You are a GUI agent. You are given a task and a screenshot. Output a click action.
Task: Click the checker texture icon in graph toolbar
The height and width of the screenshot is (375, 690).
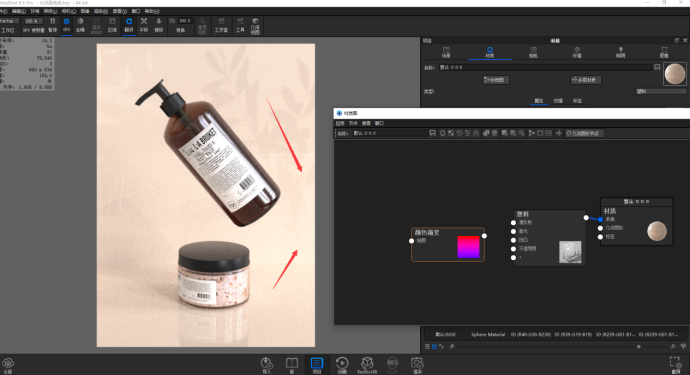[x=451, y=133]
